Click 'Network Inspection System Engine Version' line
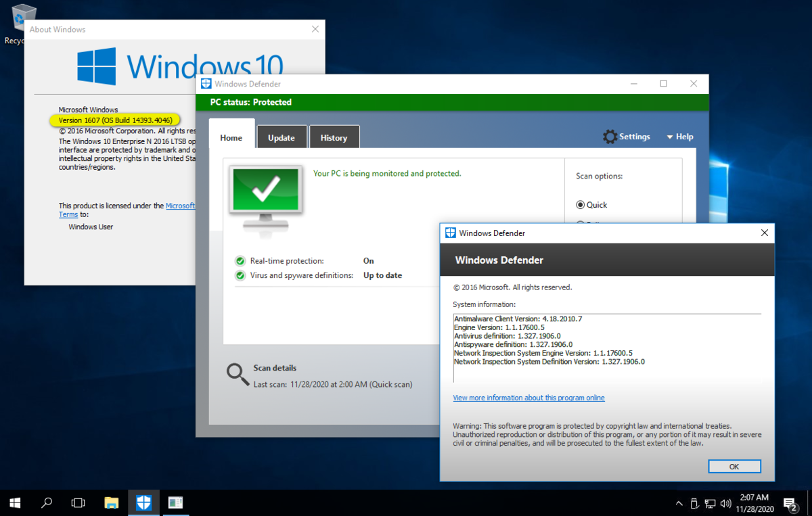The image size is (812, 516). 543,353
